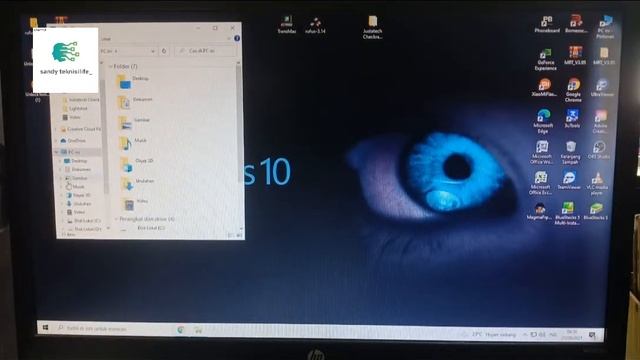The image size is (640, 360).
Task: Open Chrome from the taskbar
Action: [180, 329]
